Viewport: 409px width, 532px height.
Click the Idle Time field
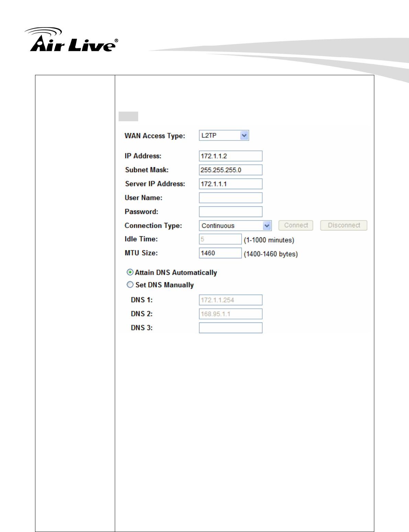click(220, 239)
